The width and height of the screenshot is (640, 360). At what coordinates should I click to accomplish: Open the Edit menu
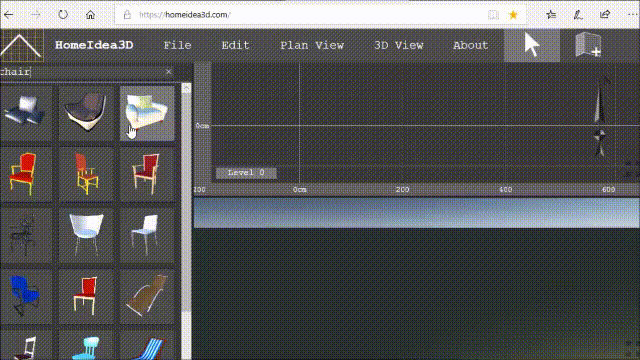point(235,45)
